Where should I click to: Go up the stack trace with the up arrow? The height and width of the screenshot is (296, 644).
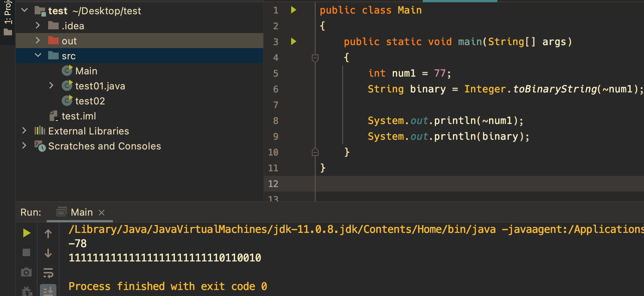[48, 234]
